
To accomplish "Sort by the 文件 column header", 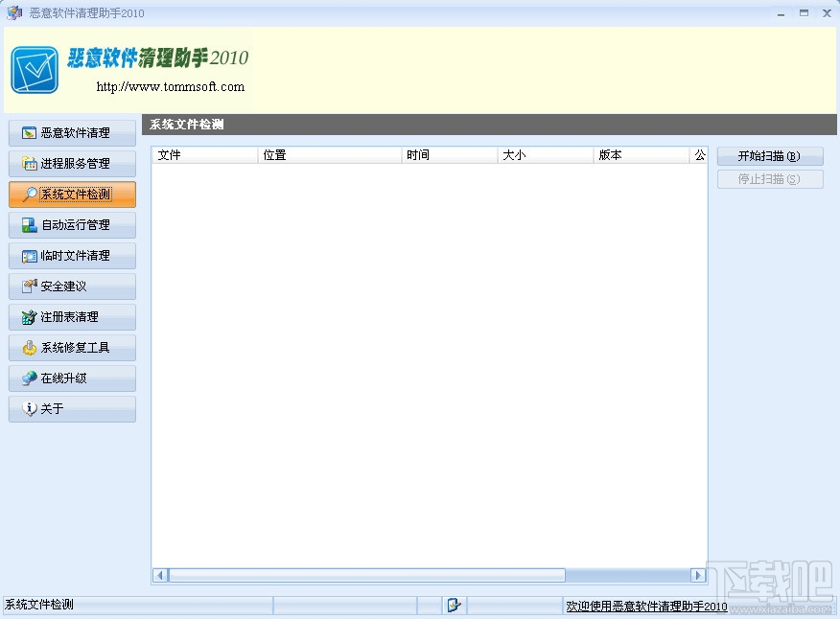I will pyautogui.click(x=204, y=155).
